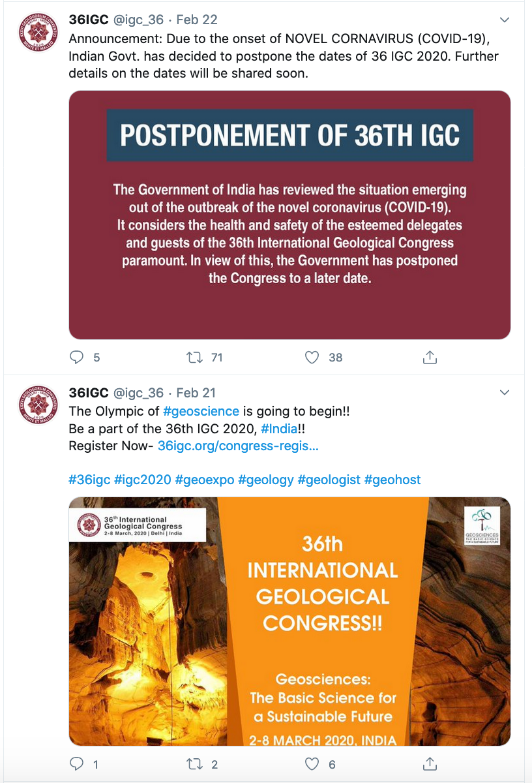Reply to the postponement announcement tweet
The width and height of the screenshot is (532, 783).
tap(78, 358)
